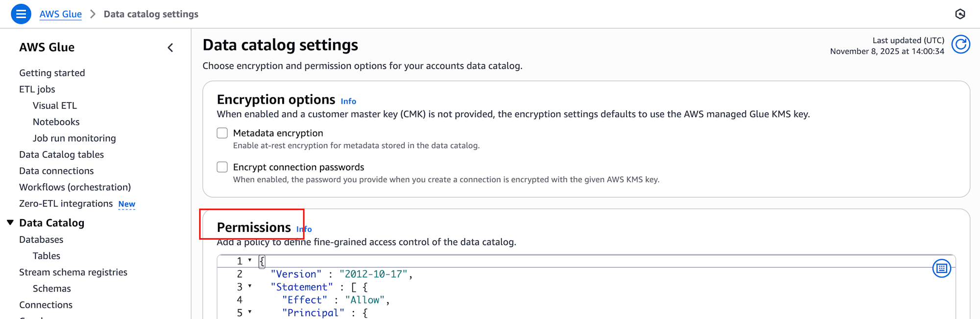Open Info link beside Permissions
Screen dimensions: 980x319
pyautogui.click(x=304, y=229)
